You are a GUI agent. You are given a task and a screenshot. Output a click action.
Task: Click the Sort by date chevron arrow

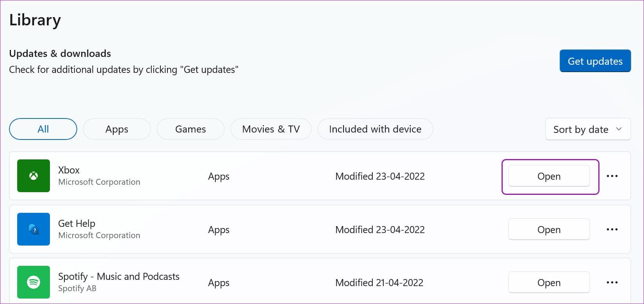tap(619, 129)
